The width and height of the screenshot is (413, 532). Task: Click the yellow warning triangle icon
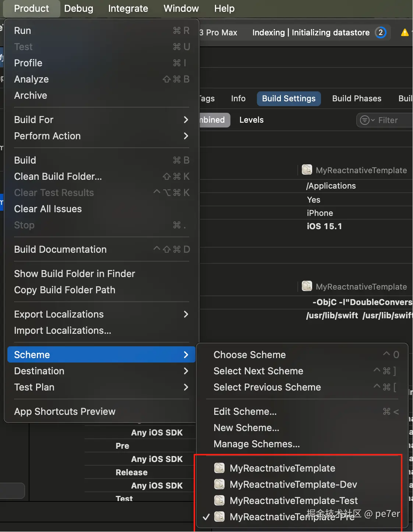405,33
